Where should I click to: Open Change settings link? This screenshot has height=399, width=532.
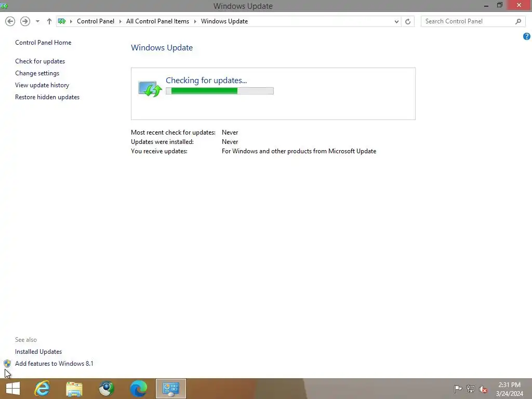point(37,73)
